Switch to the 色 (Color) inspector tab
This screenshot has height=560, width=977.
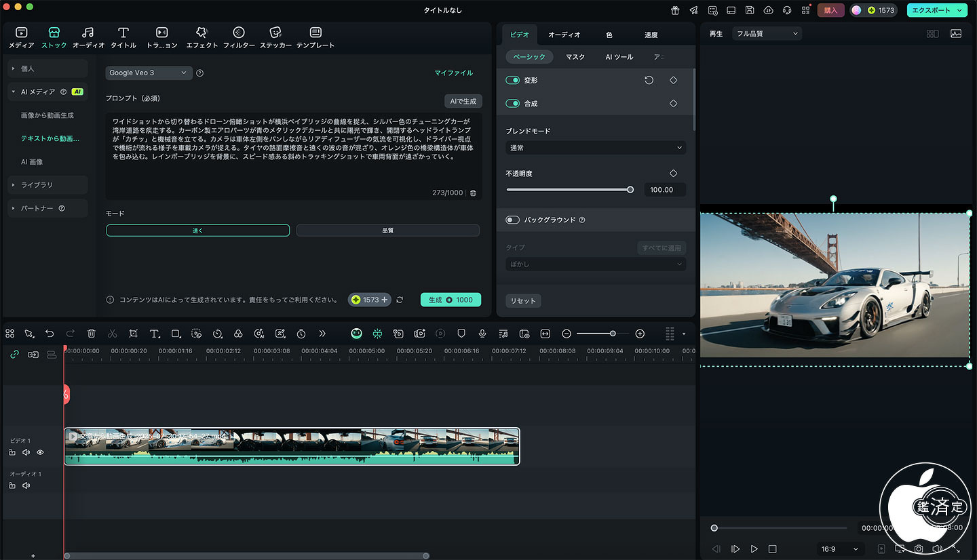[x=609, y=35]
